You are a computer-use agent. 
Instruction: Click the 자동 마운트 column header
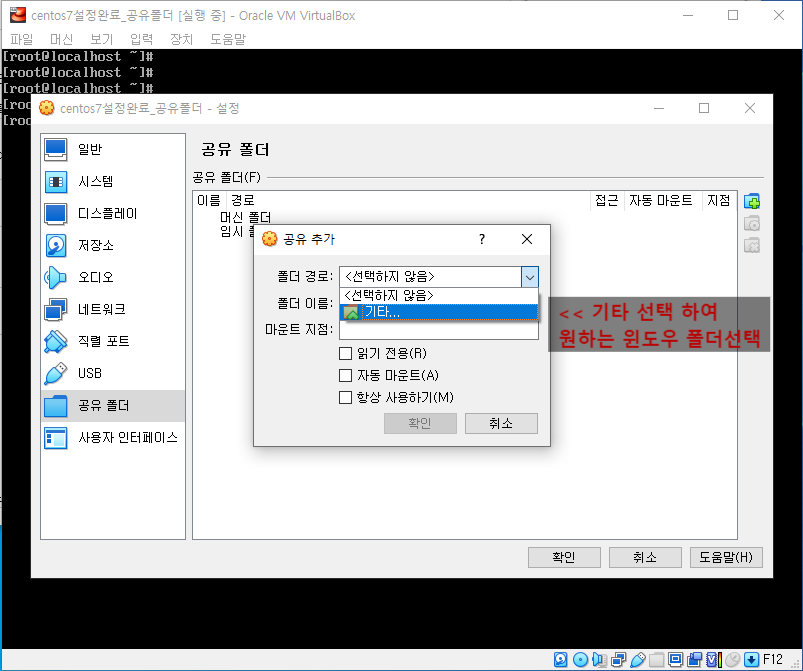click(662, 200)
